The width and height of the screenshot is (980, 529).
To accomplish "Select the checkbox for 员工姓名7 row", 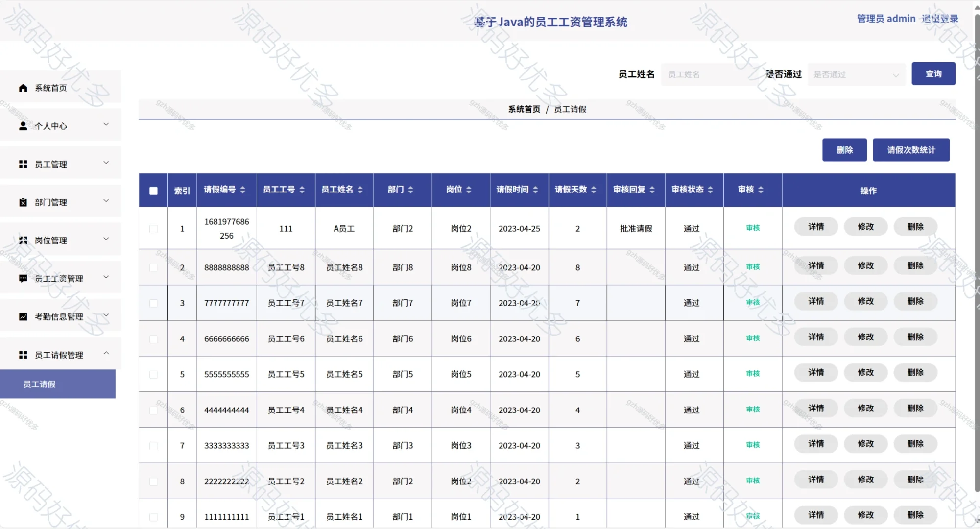I will click(x=153, y=303).
